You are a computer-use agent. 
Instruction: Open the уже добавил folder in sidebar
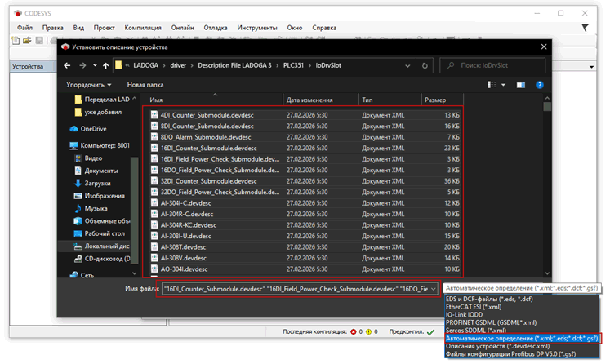pos(103,112)
